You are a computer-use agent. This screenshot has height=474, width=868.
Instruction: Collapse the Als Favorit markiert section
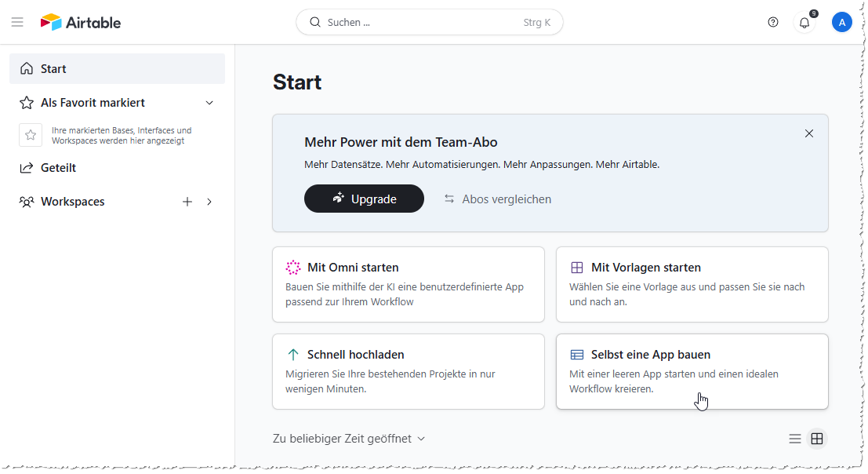click(x=209, y=102)
